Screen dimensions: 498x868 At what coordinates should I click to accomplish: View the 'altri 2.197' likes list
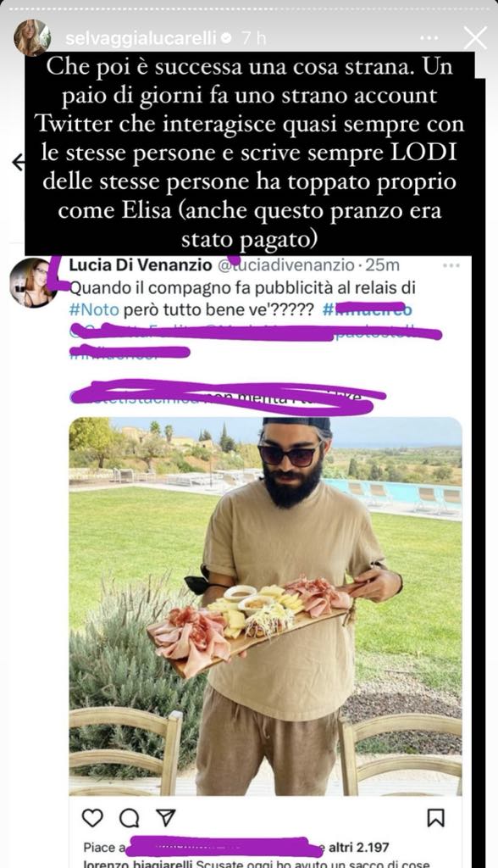[x=358, y=847]
